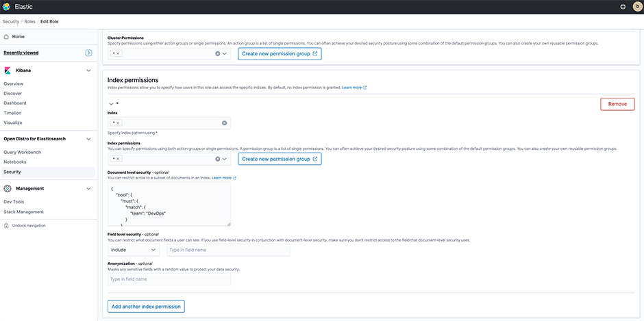Toggle the Recently viewed arrow icon
Image resolution: width=644 pixels, height=321 pixels.
[x=88, y=53]
